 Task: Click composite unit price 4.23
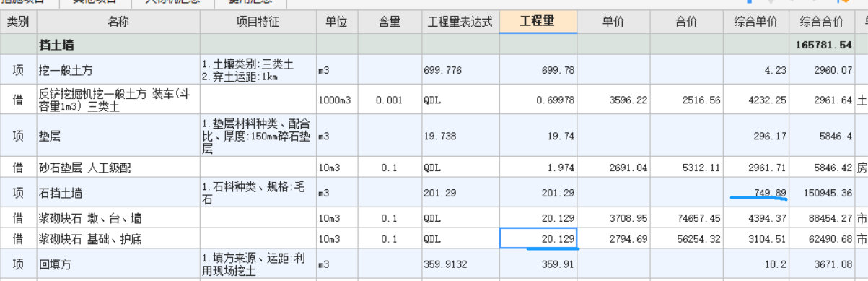(776, 71)
